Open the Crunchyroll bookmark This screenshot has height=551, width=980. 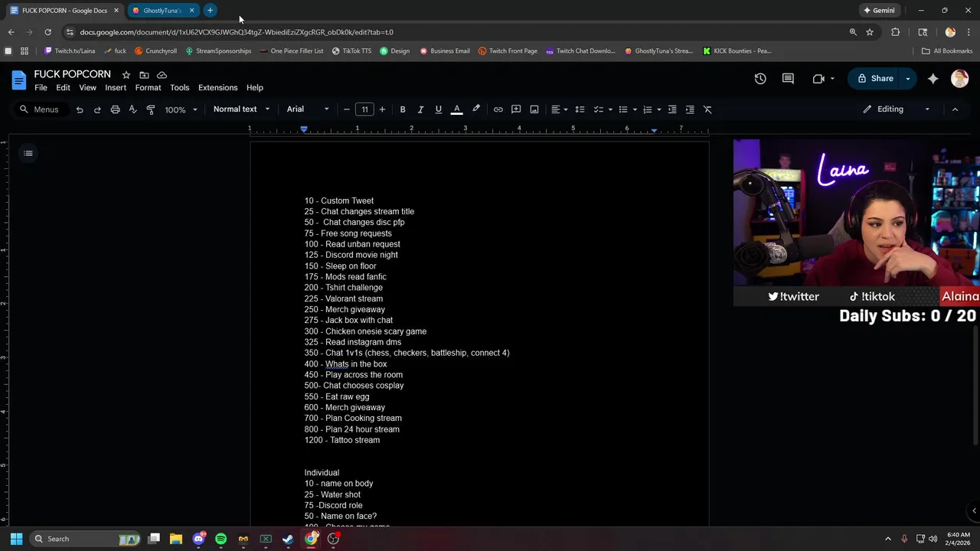[x=155, y=51]
